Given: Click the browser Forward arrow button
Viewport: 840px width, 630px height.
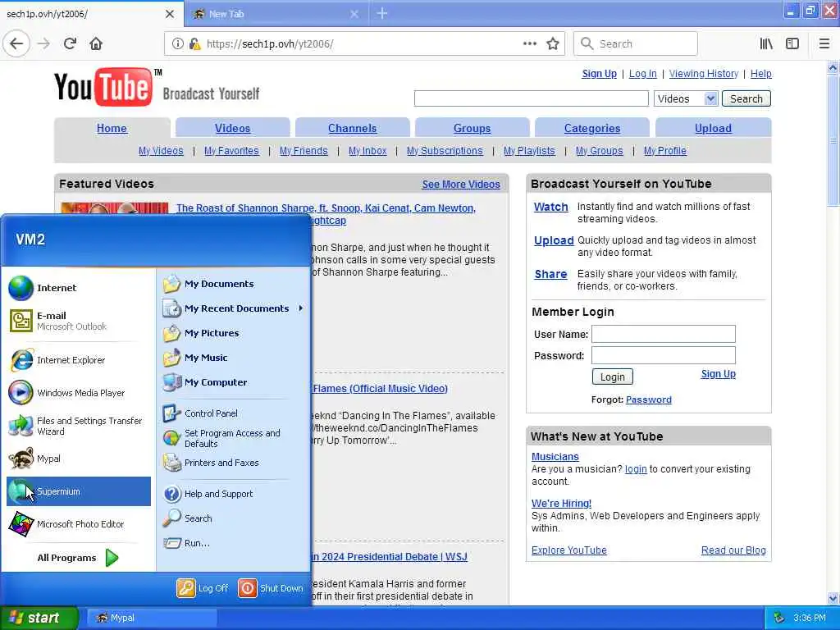Looking at the screenshot, I should tap(43, 44).
